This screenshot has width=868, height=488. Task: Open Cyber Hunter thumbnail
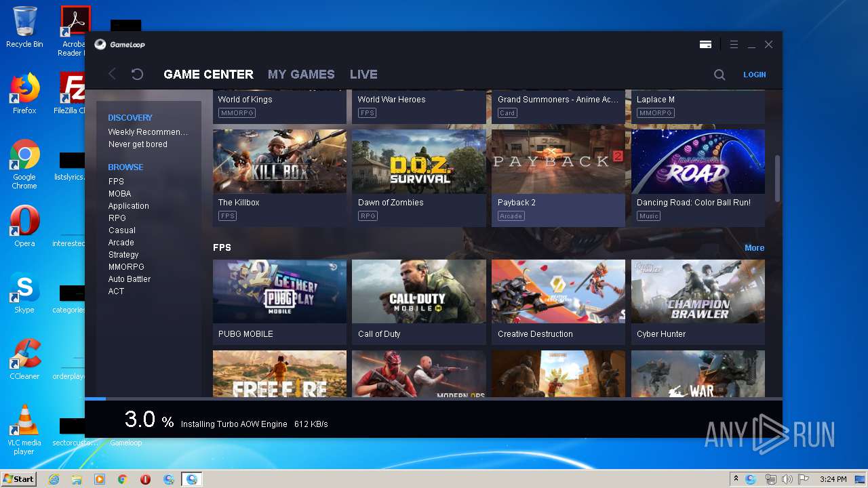point(698,291)
